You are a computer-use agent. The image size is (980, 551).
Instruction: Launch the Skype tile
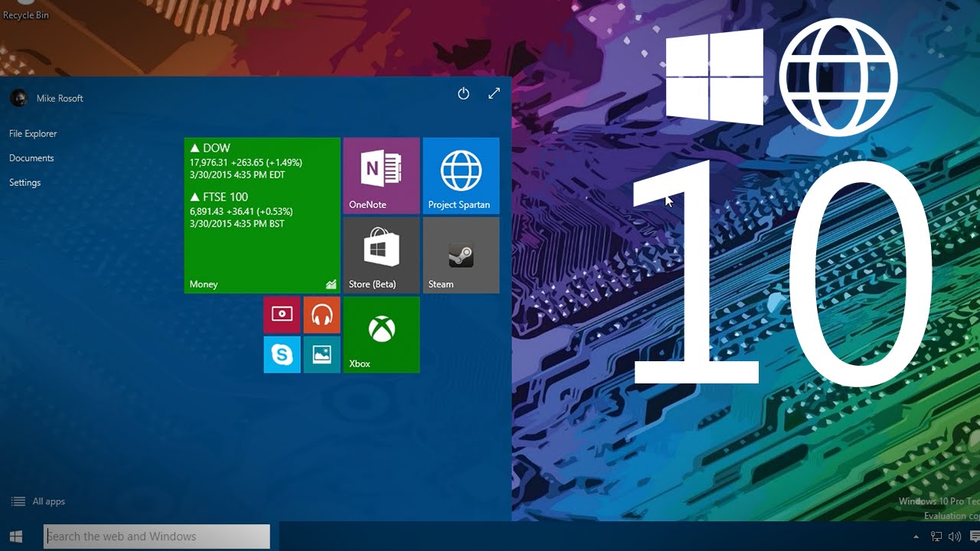click(282, 354)
